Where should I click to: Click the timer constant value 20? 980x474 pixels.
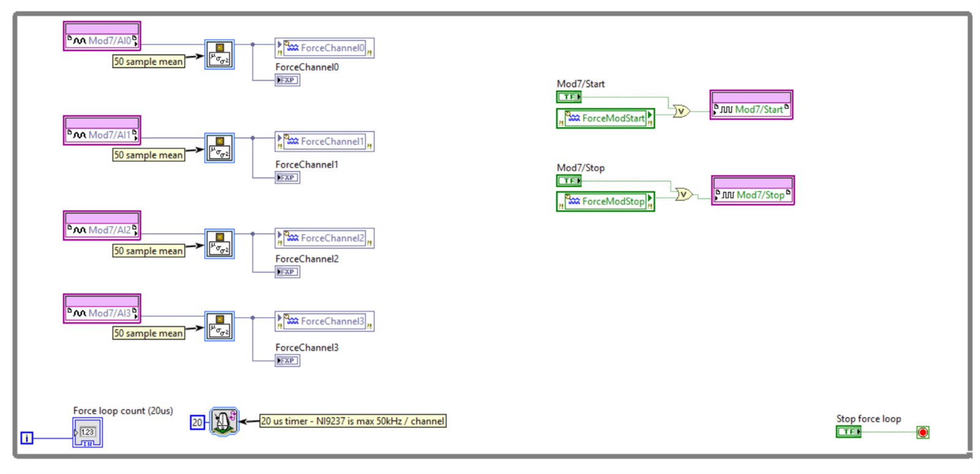197,422
